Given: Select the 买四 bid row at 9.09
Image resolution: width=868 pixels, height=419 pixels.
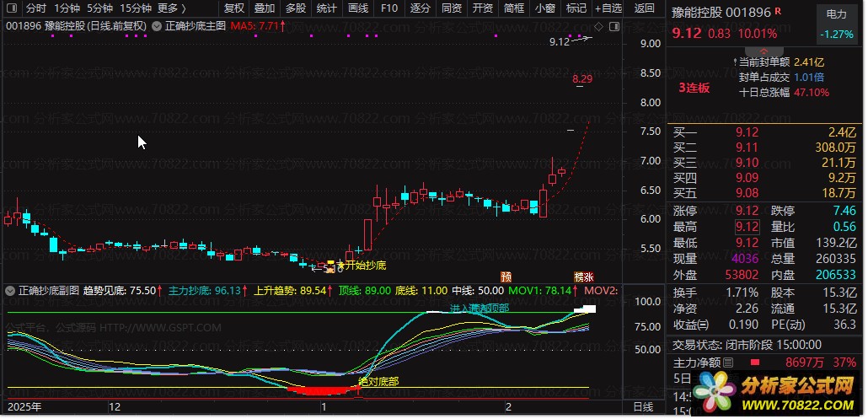Looking at the screenshot, I should (x=764, y=178).
